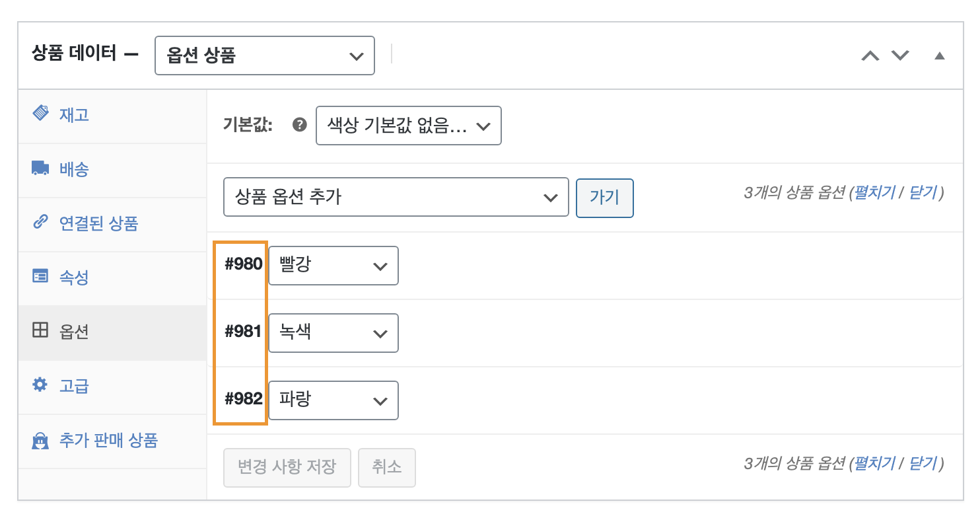The width and height of the screenshot is (980, 522).
Task: Move panel down with the down chevron
Action: (x=900, y=56)
